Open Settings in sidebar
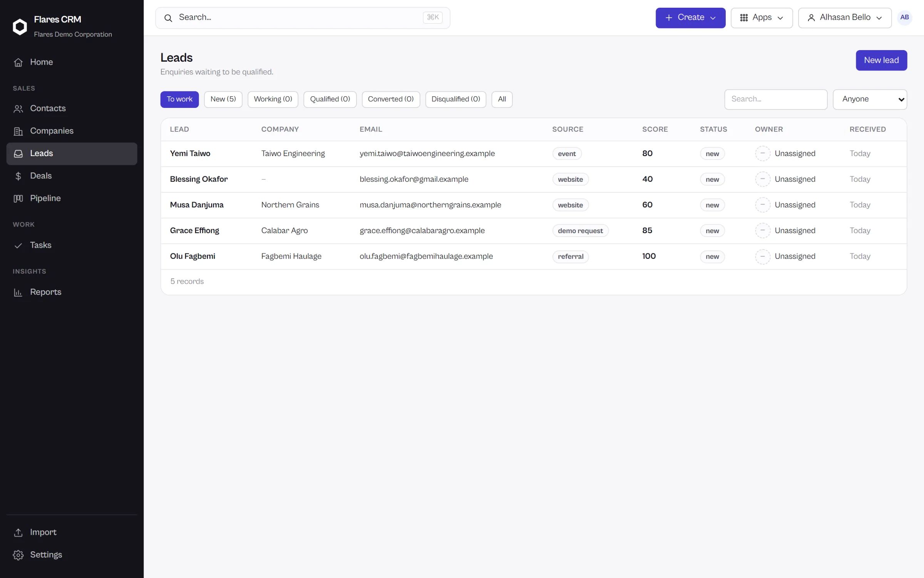924x578 pixels. pos(72,555)
